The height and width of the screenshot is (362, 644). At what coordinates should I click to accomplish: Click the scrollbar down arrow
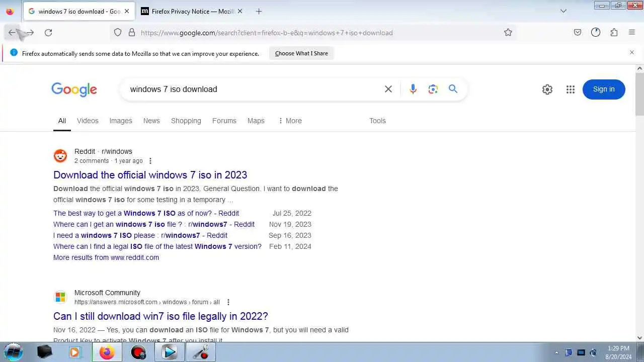pos(639,338)
